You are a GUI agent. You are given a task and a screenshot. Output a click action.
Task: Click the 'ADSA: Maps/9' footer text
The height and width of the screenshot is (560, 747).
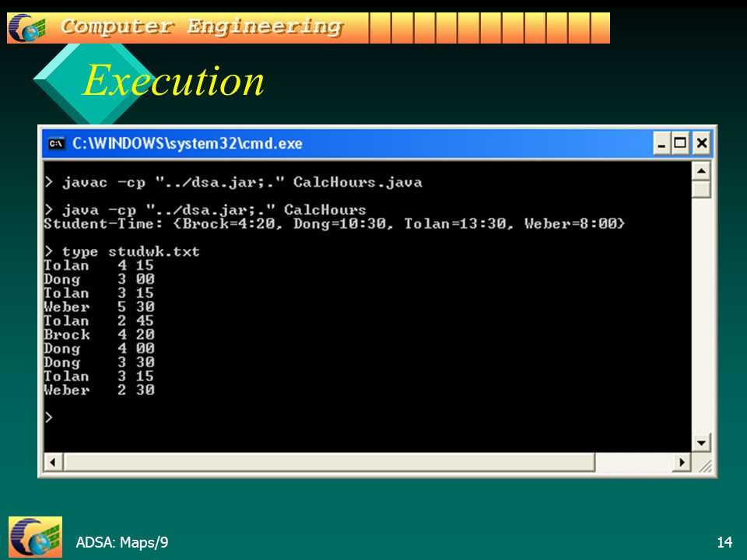122,542
